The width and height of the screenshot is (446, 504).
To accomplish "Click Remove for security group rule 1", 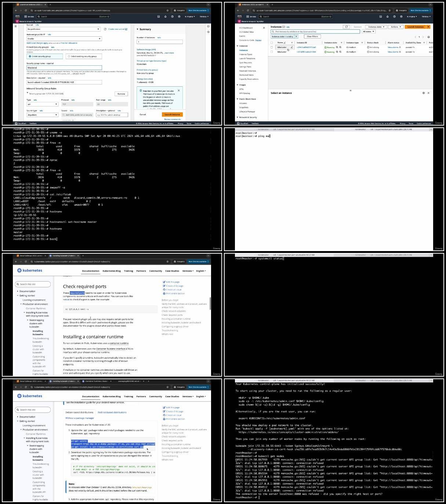I will [121, 94].
